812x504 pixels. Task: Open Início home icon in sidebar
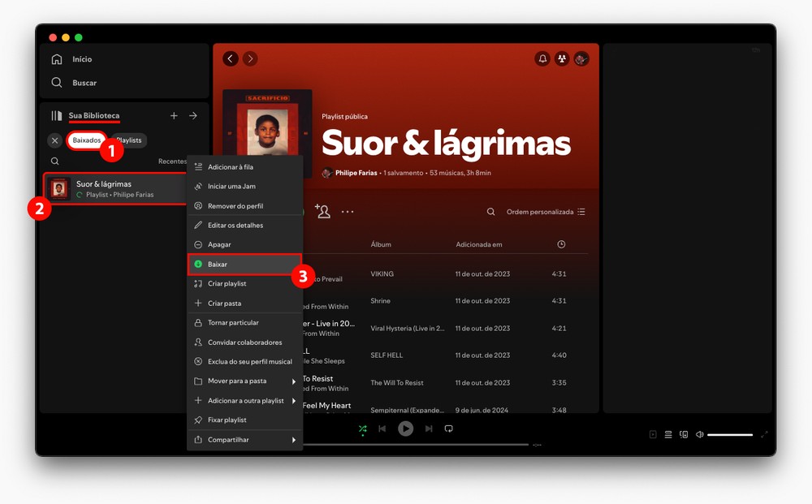point(57,59)
